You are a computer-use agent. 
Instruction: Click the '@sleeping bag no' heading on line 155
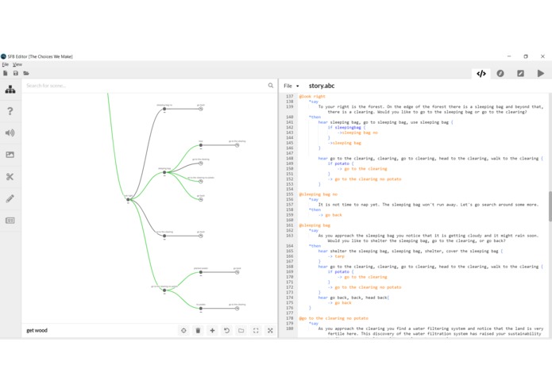[x=318, y=194]
